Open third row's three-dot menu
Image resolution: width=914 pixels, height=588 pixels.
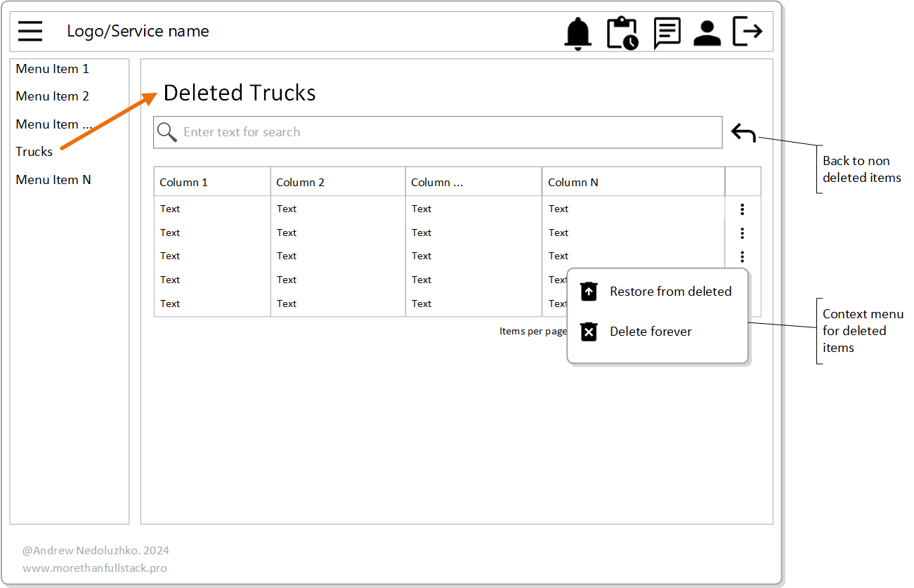coord(742,256)
